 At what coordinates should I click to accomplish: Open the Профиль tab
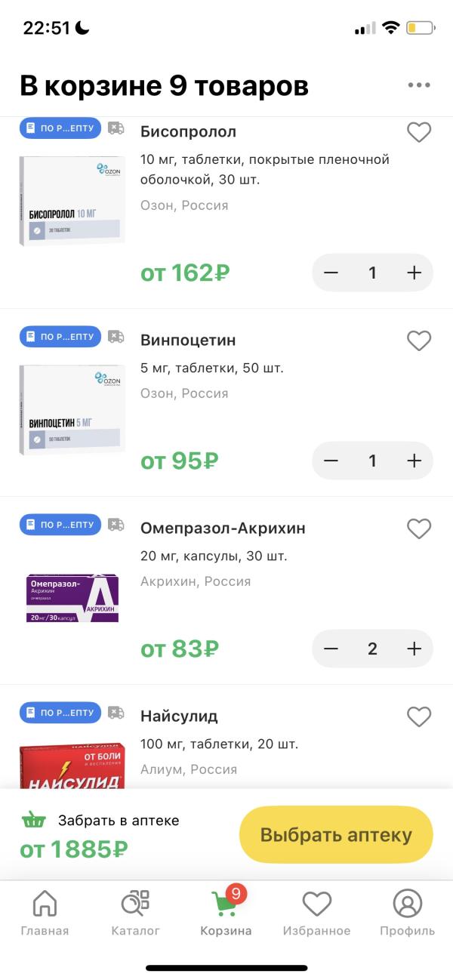407,912
